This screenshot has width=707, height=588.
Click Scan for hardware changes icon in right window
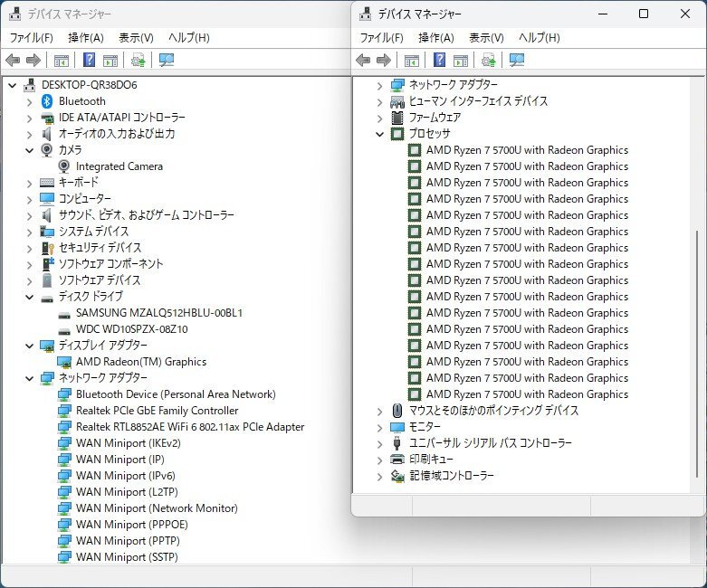point(517,60)
